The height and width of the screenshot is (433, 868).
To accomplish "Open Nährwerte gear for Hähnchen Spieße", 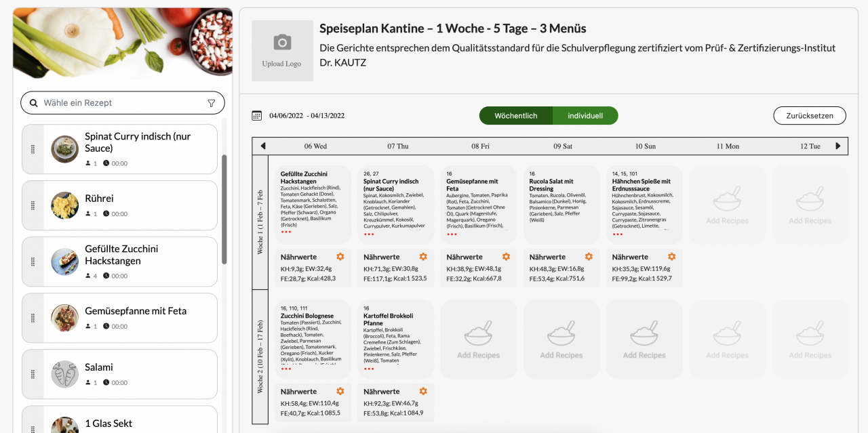I will point(671,257).
